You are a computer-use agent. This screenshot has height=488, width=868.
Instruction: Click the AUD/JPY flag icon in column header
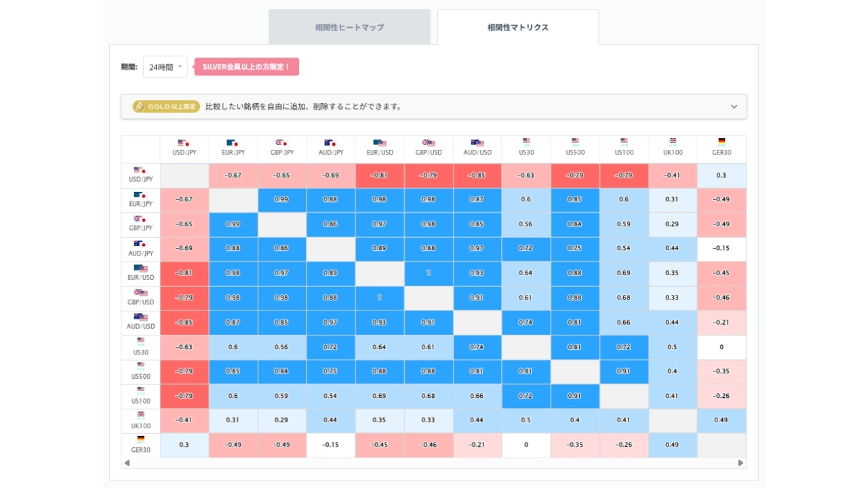(330, 143)
